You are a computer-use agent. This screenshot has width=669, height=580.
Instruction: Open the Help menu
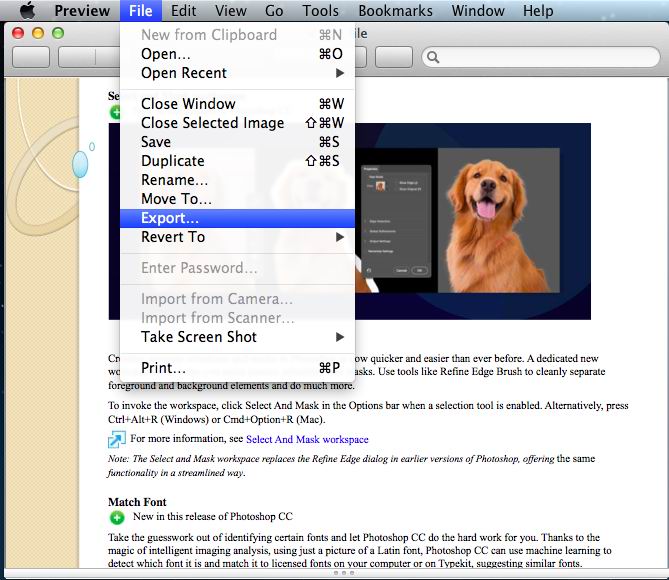click(x=538, y=11)
